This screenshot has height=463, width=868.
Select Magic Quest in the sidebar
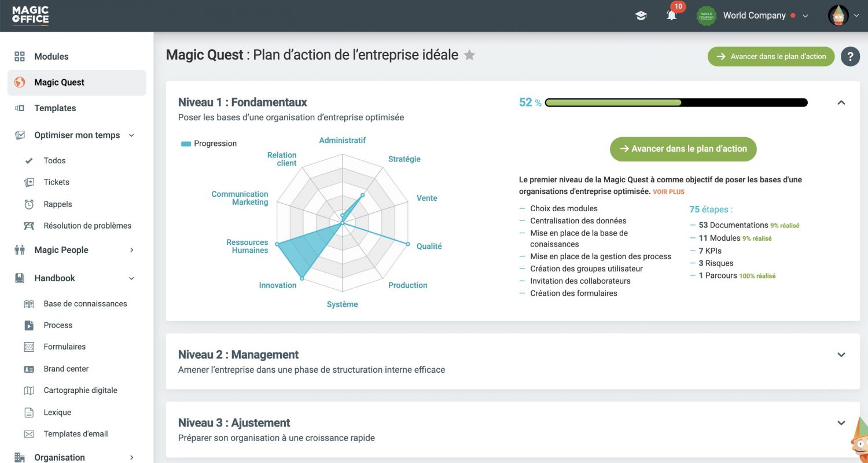coord(76,82)
